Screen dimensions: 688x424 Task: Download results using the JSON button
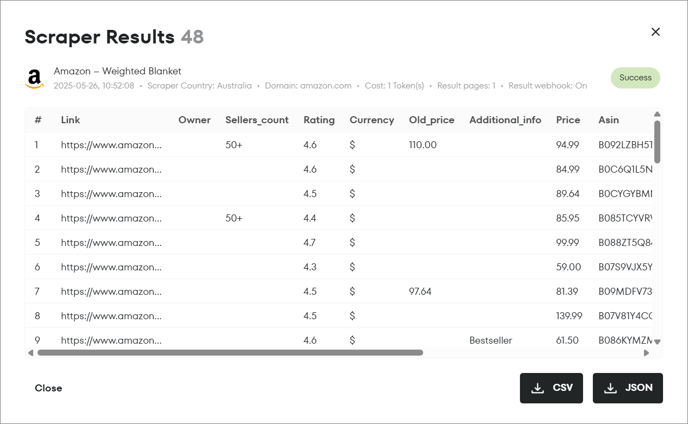pos(627,388)
